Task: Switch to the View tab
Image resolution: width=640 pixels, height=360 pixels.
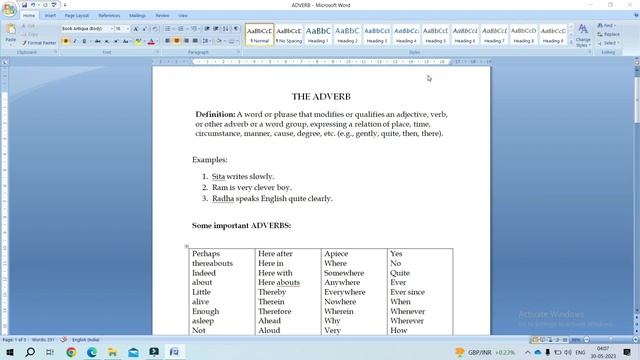Action: pos(182,16)
